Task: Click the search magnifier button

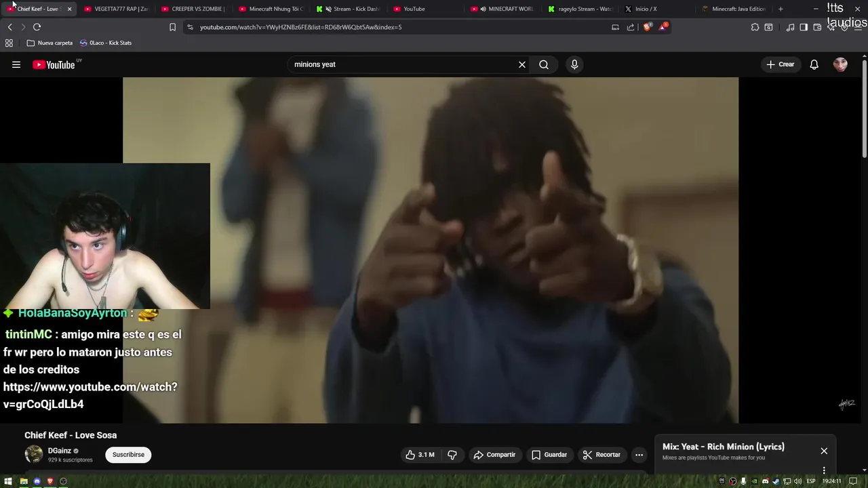Action: [544, 64]
